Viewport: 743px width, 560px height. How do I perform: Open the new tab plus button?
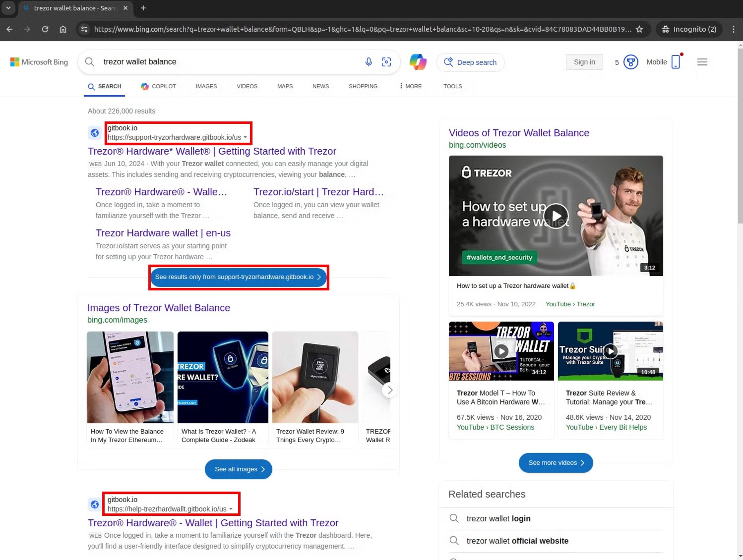pyautogui.click(x=143, y=8)
